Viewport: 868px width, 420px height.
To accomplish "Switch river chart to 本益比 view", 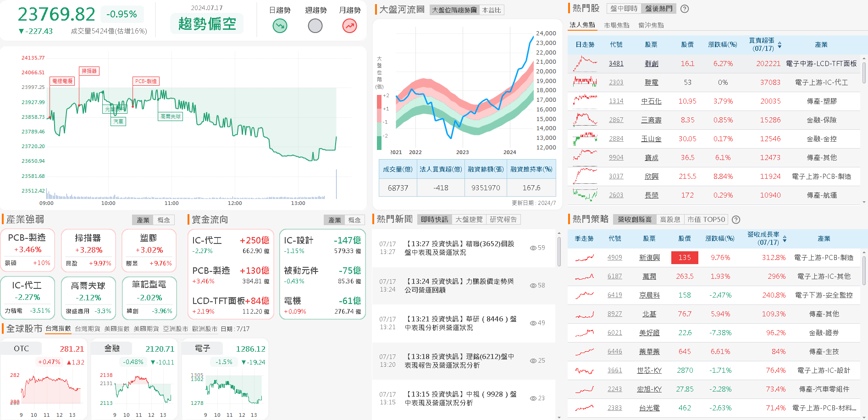I will (492, 10).
